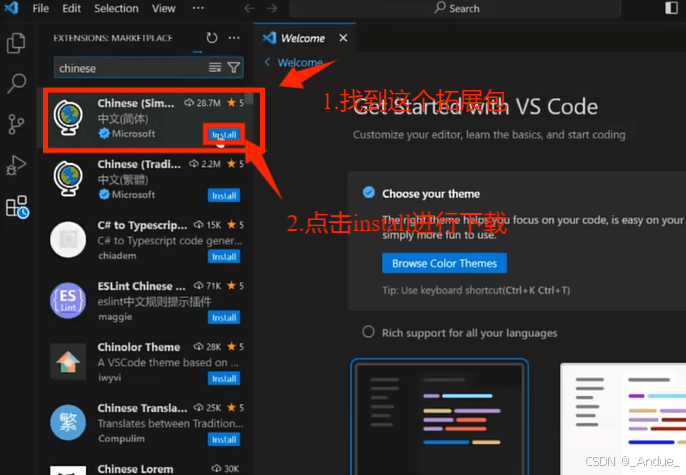Click Chinese Translation extension icon
The height and width of the screenshot is (475, 686).
68,423
